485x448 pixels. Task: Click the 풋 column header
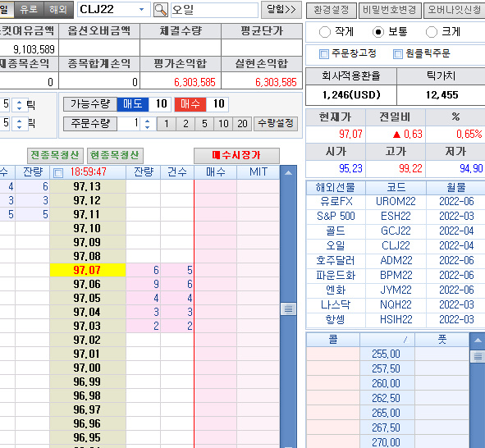pyautogui.click(x=442, y=340)
